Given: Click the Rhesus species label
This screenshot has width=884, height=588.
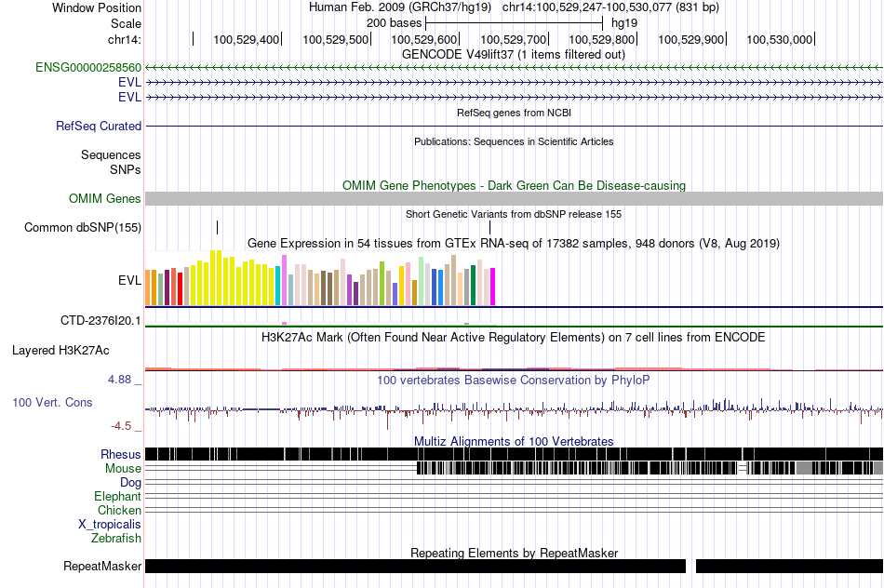Looking at the screenshot, I should (x=121, y=454).
